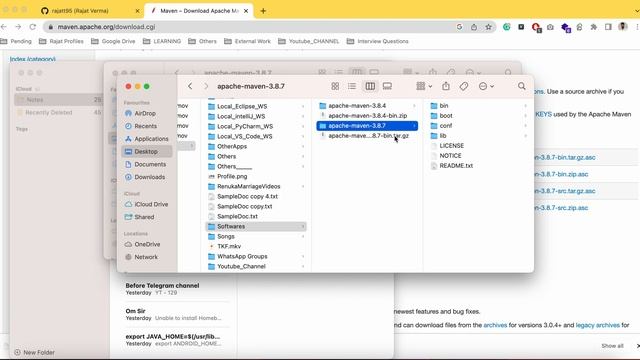This screenshot has height=360, width=640.
Task: Switch Finder to icon view
Action: coord(335,86)
